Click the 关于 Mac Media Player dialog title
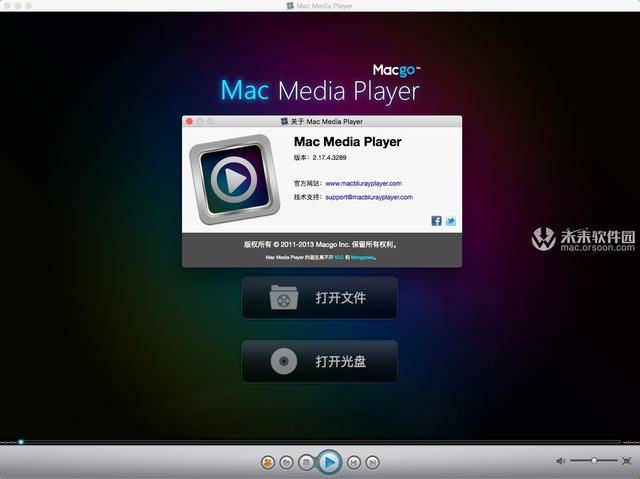Image resolution: width=640 pixels, height=479 pixels. click(x=326, y=122)
